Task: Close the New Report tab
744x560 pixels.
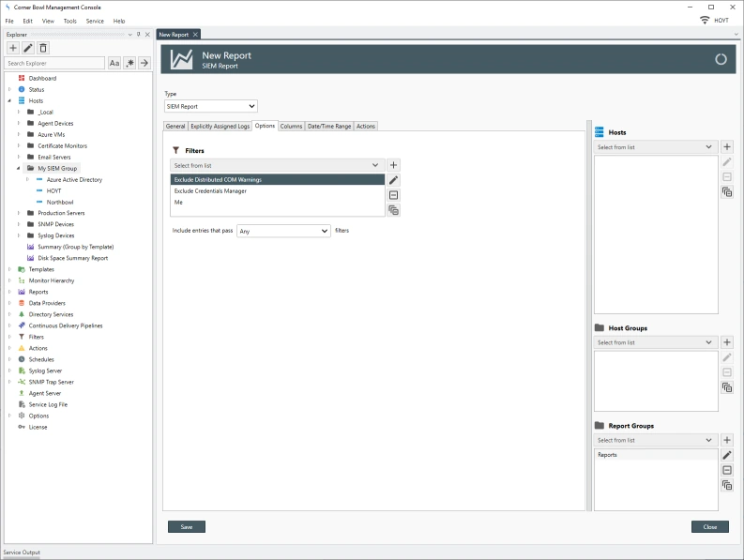Action: tap(195, 35)
